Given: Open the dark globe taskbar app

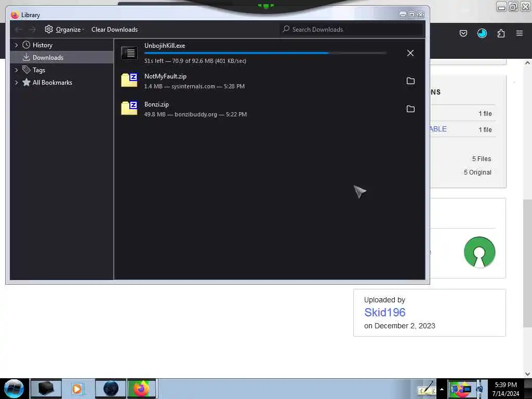Looking at the screenshot, I should pyautogui.click(x=111, y=389).
